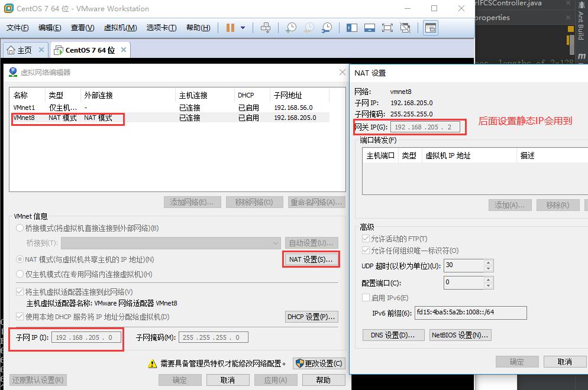Click 取消 in the 虚拟网络编辑器 dialog

(228, 380)
